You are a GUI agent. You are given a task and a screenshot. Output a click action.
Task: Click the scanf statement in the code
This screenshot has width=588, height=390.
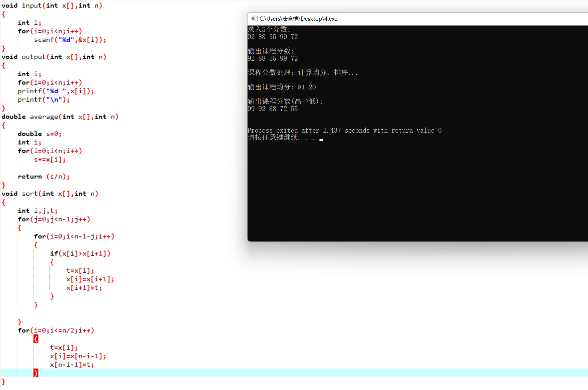(70, 40)
